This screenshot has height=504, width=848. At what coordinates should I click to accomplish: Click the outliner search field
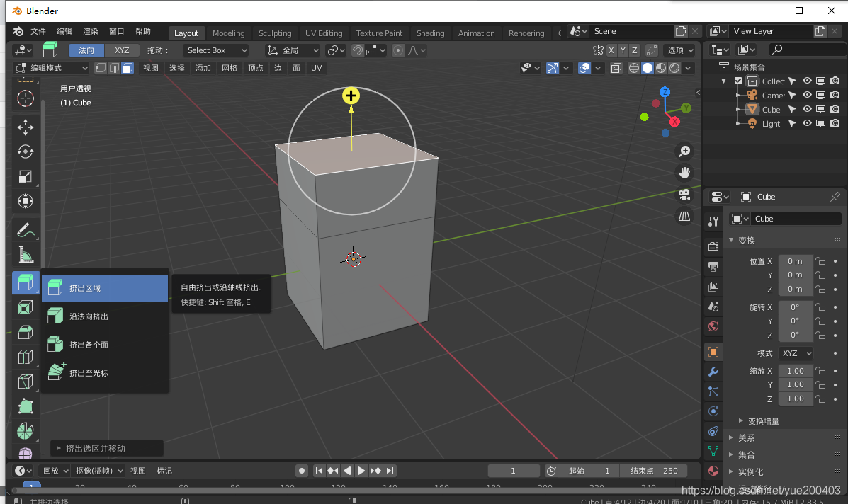(x=807, y=50)
